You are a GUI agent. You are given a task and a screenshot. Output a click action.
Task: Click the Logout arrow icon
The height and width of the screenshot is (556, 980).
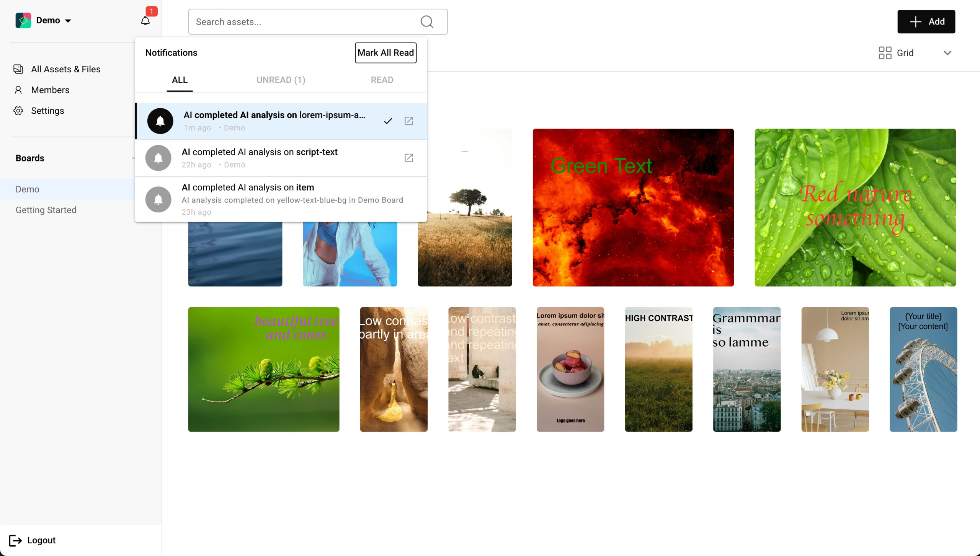tap(15, 540)
